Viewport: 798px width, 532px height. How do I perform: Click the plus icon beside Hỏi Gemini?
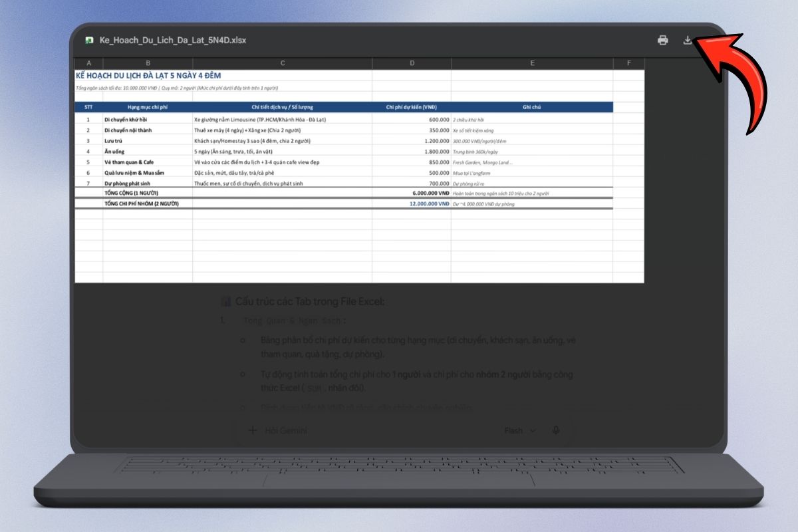point(252,430)
